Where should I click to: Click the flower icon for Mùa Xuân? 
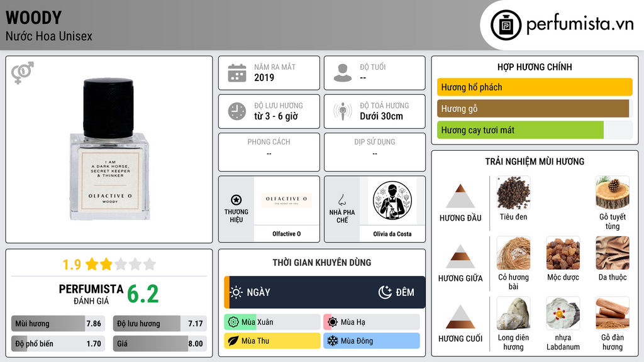coord(233,322)
